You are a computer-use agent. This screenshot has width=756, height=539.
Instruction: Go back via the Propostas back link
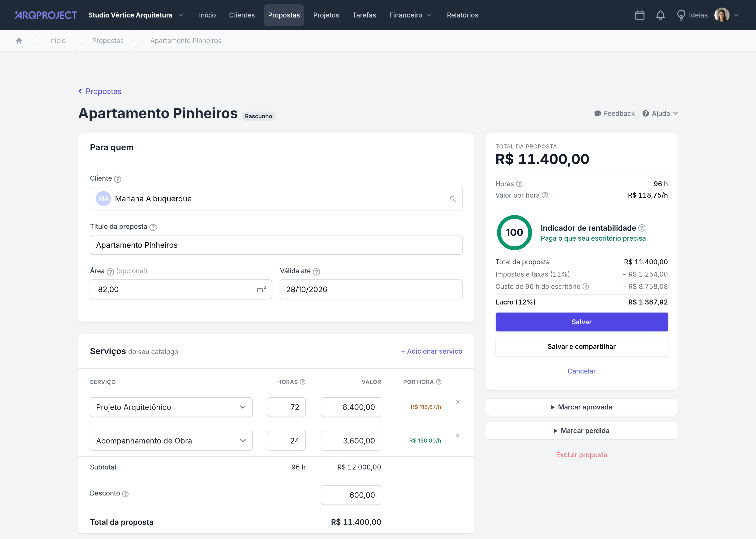tap(100, 91)
